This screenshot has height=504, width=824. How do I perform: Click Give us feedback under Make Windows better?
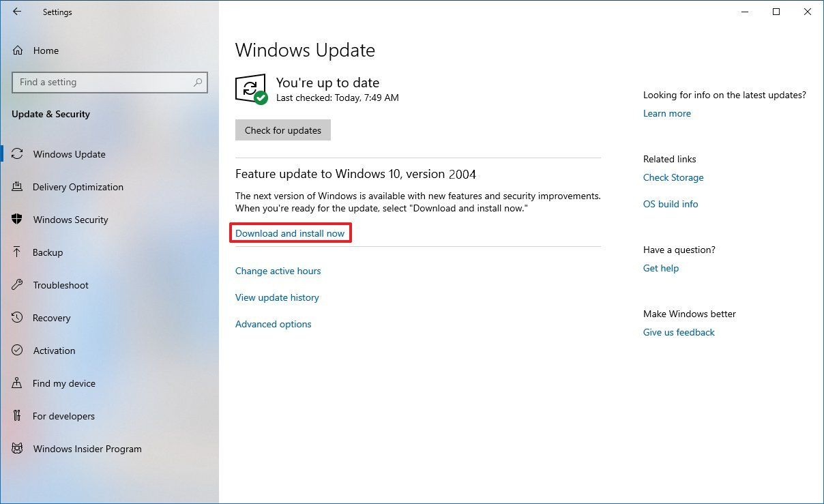point(679,332)
